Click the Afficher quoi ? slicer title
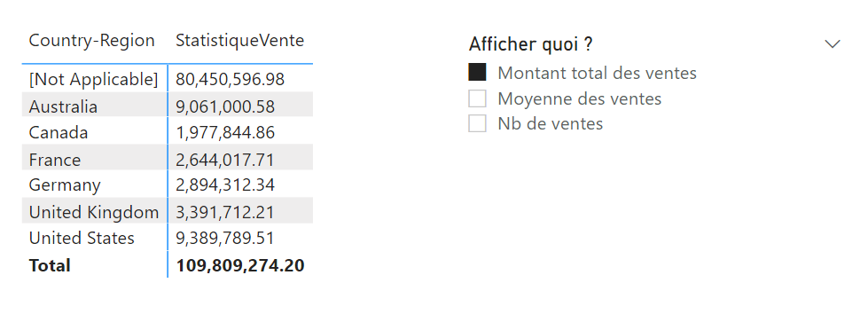 click(x=530, y=43)
